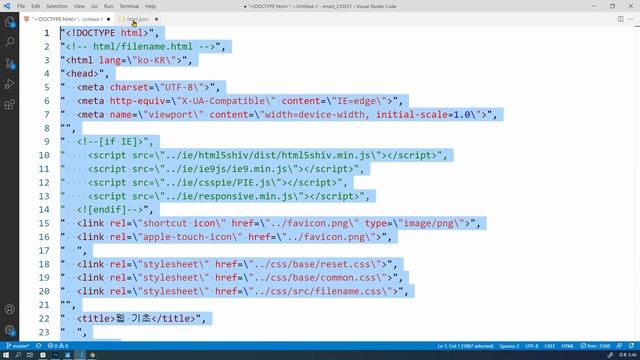This screenshot has width=640, height=360.
Task: Open the Help menu
Action: click(151, 6)
